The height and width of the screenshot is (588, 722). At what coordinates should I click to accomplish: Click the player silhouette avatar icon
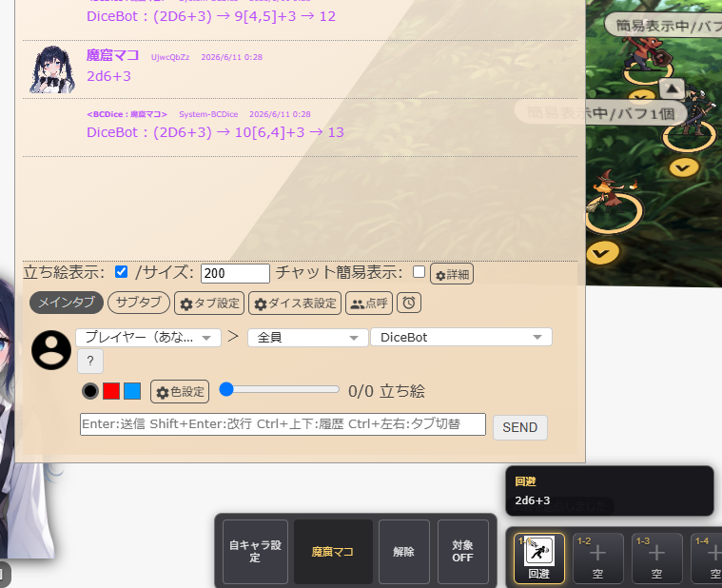pyautogui.click(x=51, y=349)
